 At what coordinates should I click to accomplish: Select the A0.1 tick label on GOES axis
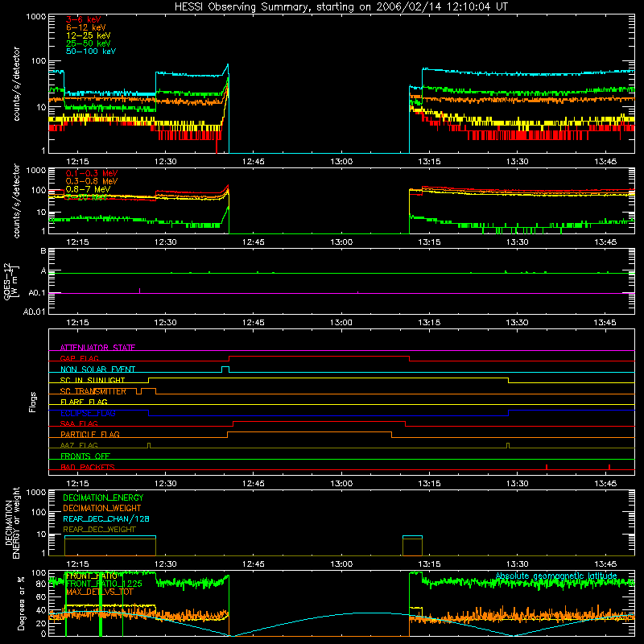[x=37, y=293]
